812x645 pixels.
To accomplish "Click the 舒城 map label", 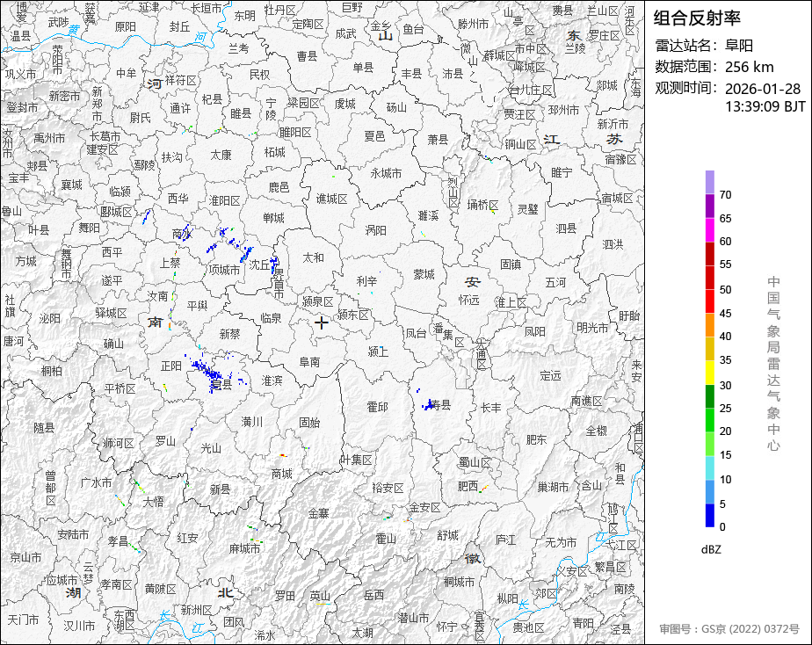I will (x=448, y=535).
